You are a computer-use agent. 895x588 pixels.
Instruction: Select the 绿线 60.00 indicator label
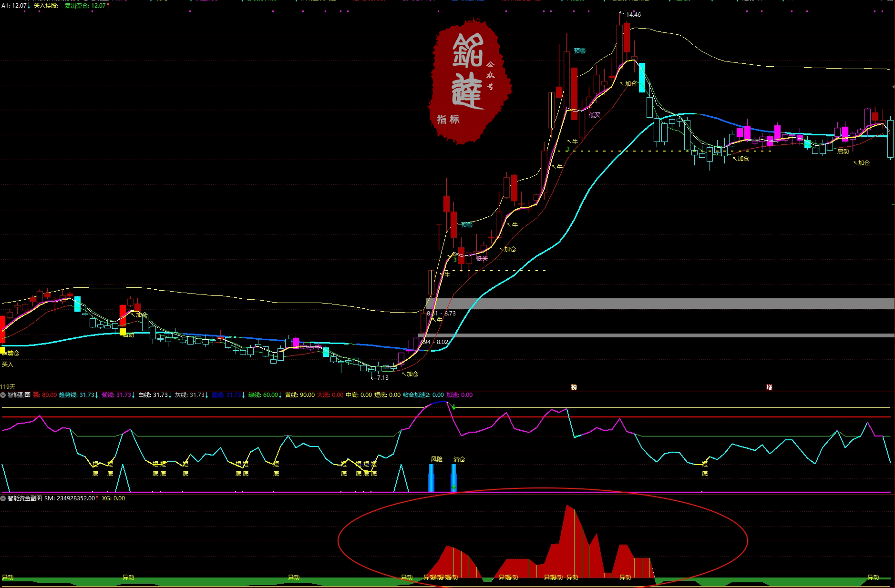click(263, 395)
